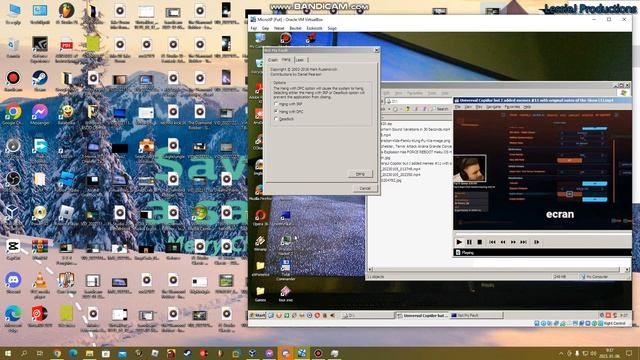
Task: Skip to next track in media player
Action: tap(523, 242)
